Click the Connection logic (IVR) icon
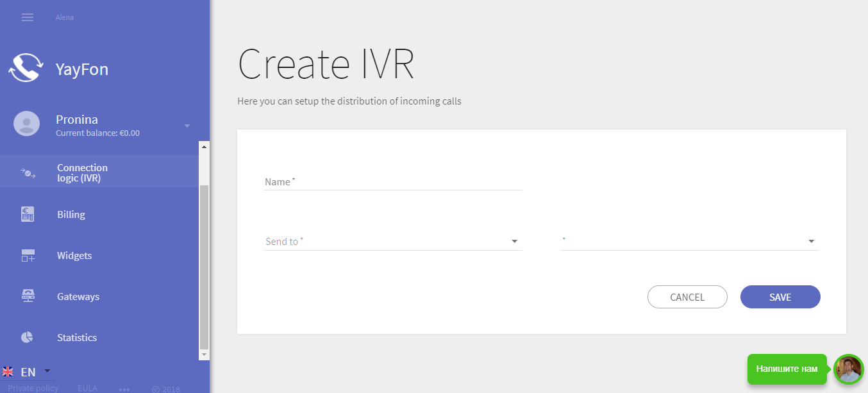The image size is (868, 393). (x=28, y=173)
